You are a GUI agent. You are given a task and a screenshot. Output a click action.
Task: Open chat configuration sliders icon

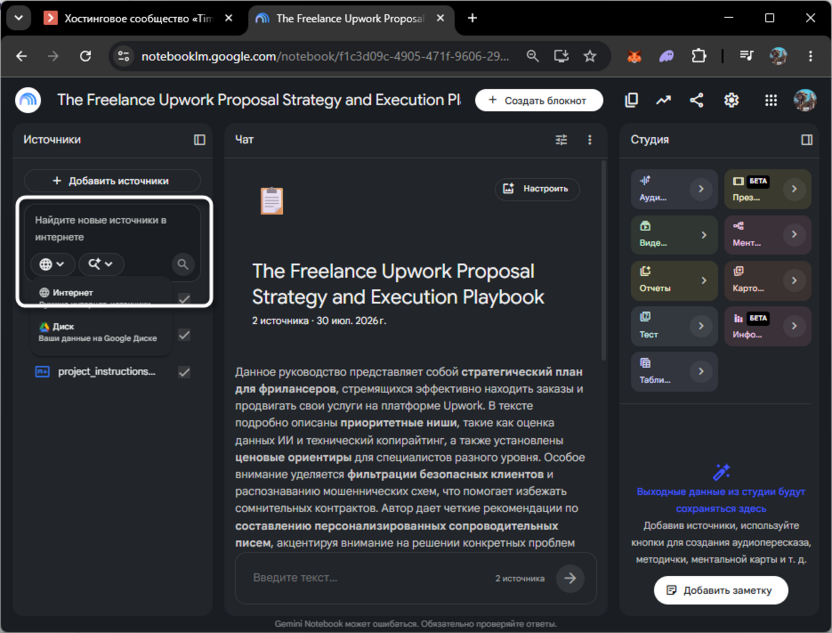561,140
